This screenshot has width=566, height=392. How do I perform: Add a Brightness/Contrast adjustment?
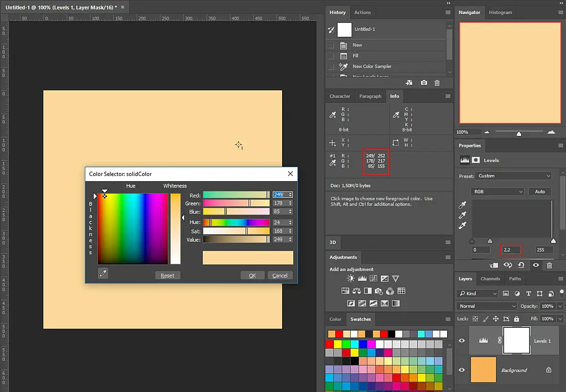[351, 278]
